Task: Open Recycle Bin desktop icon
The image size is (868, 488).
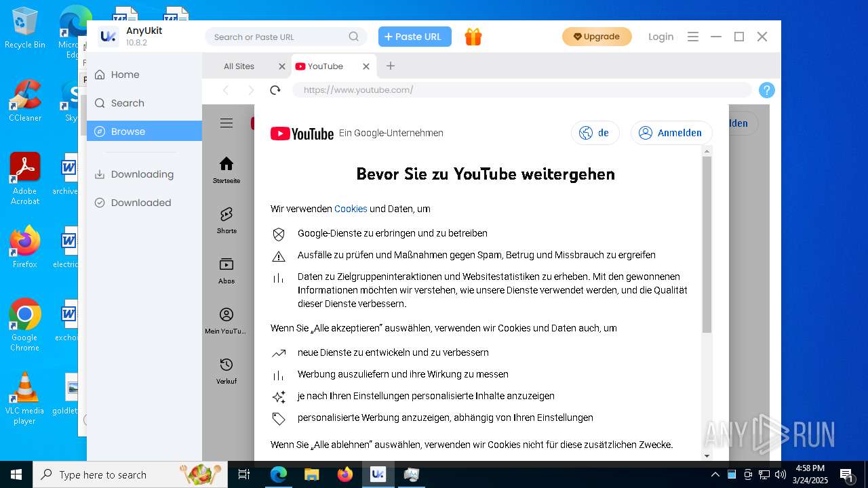Action: (x=25, y=28)
